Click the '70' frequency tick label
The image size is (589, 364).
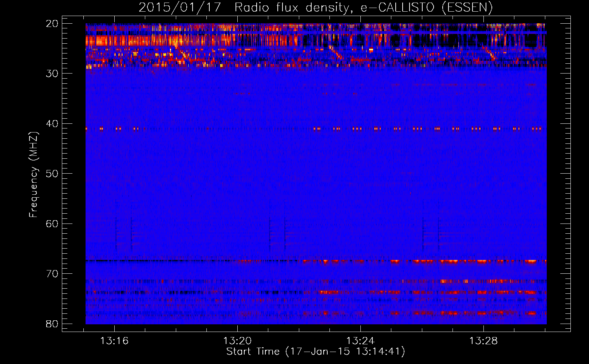[52, 274]
